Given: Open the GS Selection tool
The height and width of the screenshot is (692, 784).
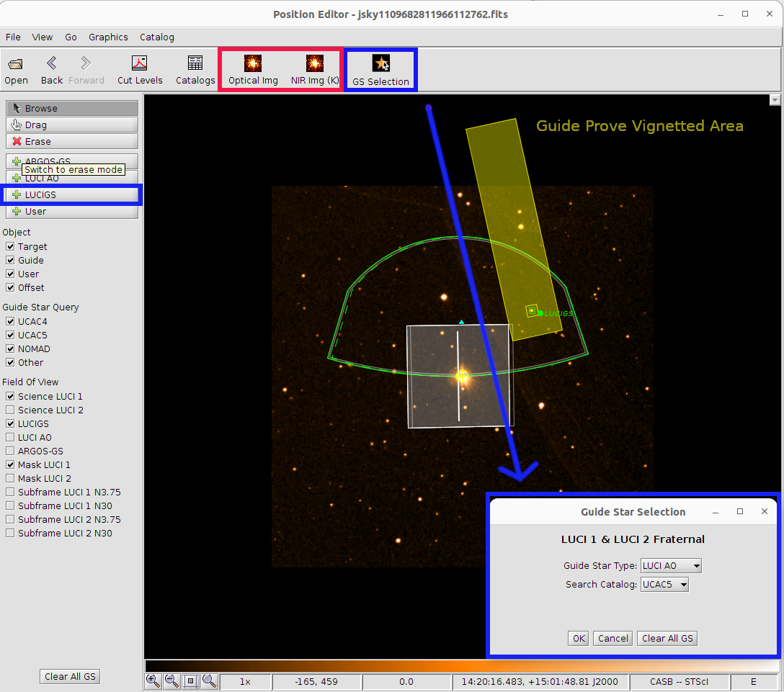Looking at the screenshot, I should (380, 65).
